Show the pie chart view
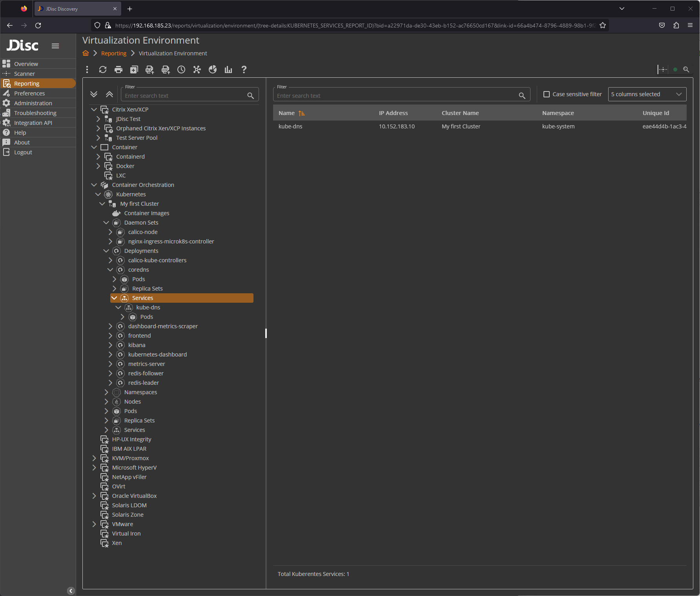 213,69
